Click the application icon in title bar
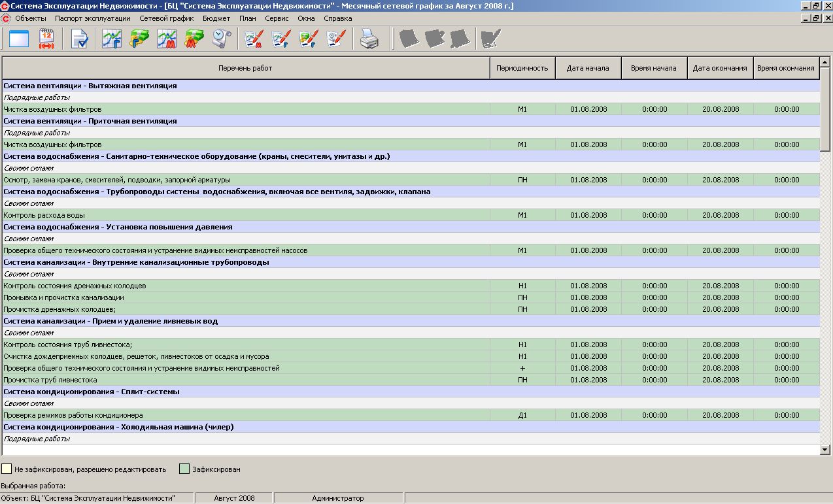Viewport: 833px width, 504px height. [5, 6]
